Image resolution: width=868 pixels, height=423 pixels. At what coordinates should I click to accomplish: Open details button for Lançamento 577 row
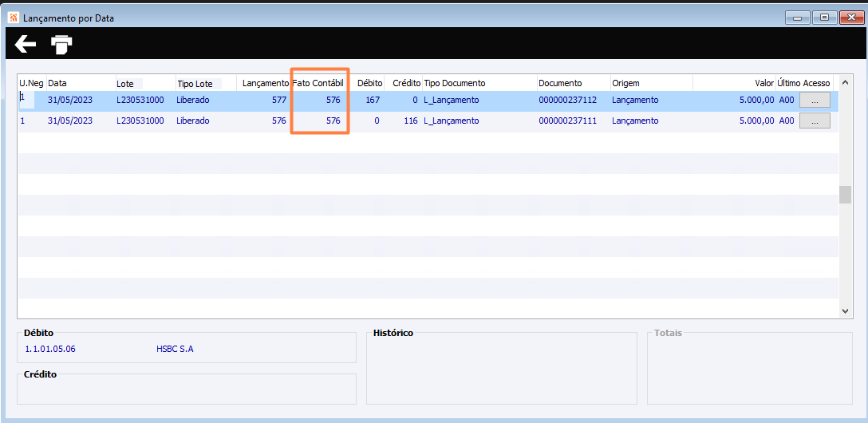pyautogui.click(x=815, y=100)
